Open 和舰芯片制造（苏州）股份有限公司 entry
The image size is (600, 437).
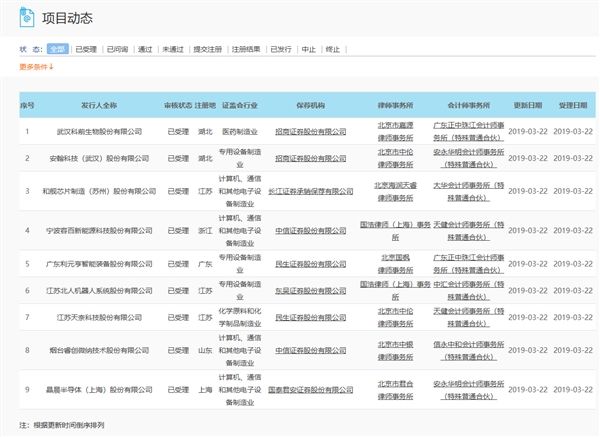pyautogui.click(x=99, y=191)
